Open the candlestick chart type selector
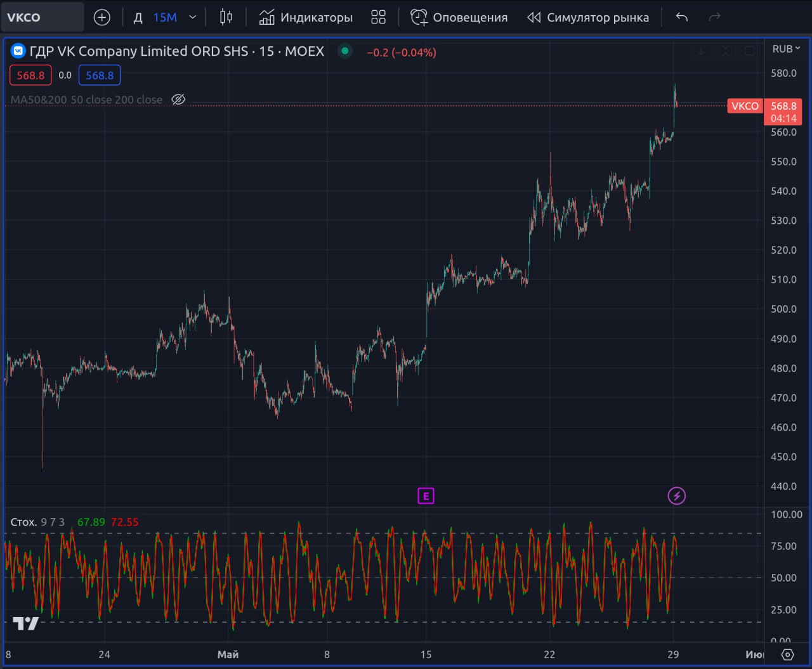This screenshot has width=812, height=669. point(226,17)
